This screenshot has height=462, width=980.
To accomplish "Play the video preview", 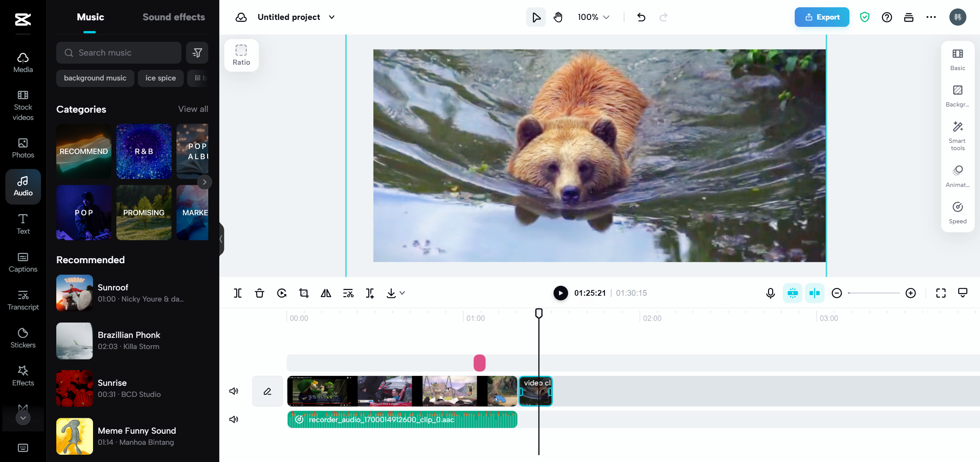I will pyautogui.click(x=560, y=293).
